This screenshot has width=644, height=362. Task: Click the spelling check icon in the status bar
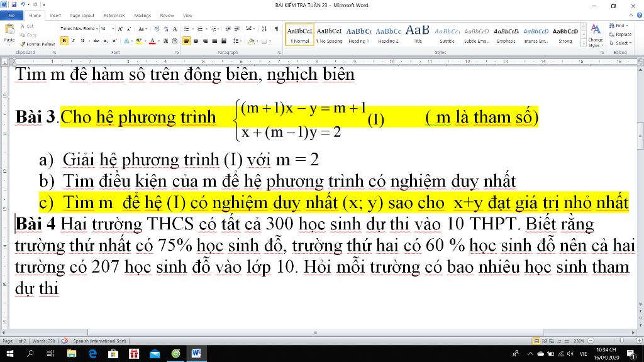[x=65, y=341]
